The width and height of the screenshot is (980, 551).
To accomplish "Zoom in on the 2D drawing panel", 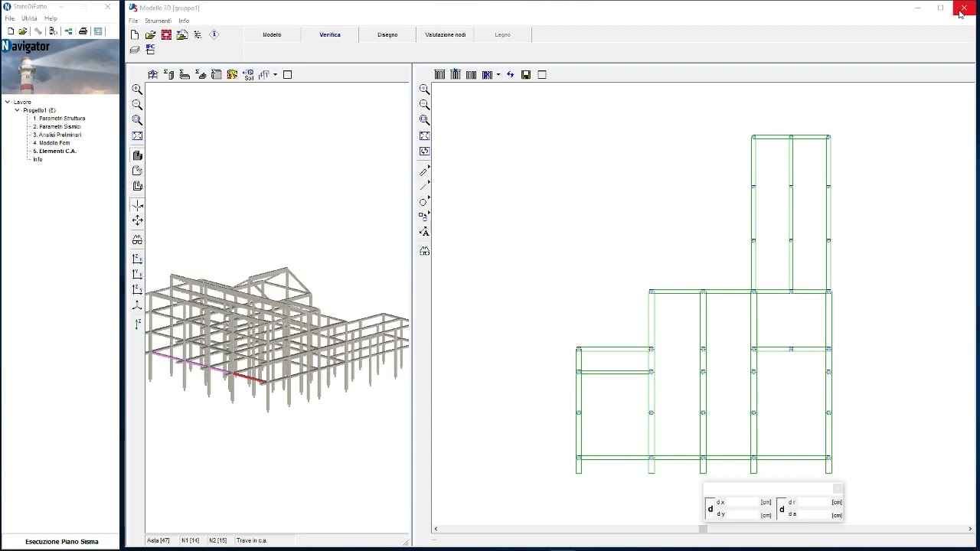I will tap(425, 90).
